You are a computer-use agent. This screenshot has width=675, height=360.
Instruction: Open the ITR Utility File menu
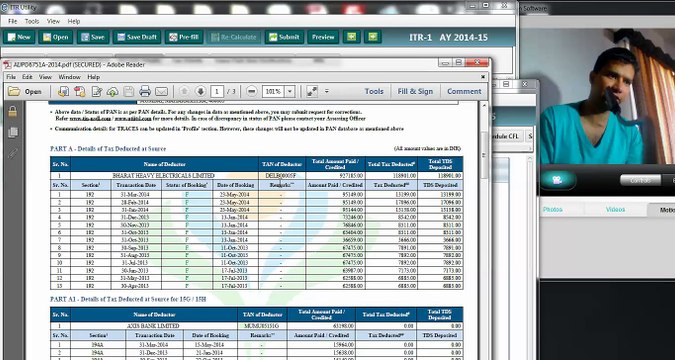click(12, 21)
